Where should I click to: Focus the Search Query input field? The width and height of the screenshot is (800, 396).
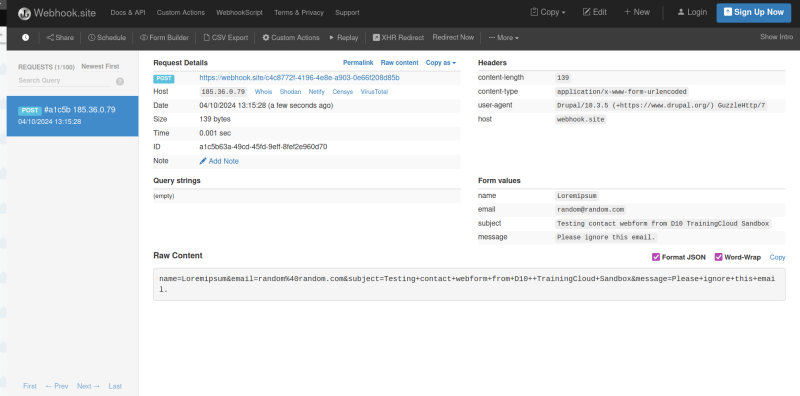click(64, 81)
